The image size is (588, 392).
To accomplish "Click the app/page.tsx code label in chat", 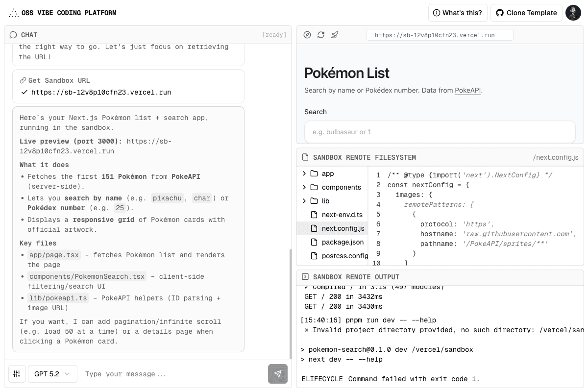I will (54, 255).
